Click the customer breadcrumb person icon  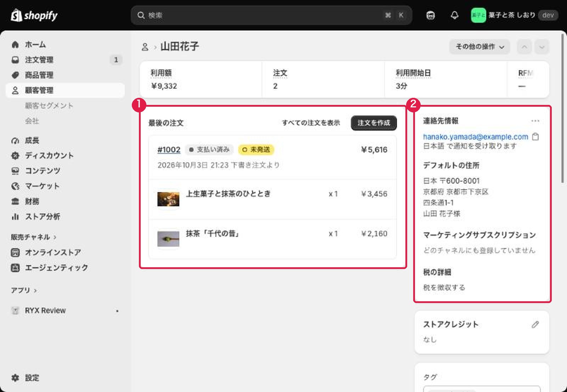(145, 47)
